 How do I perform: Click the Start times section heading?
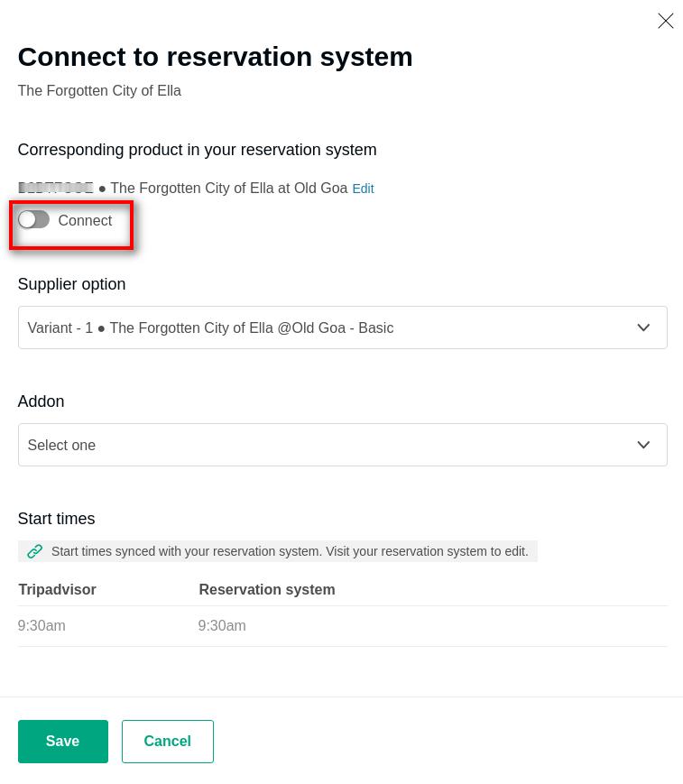56,519
